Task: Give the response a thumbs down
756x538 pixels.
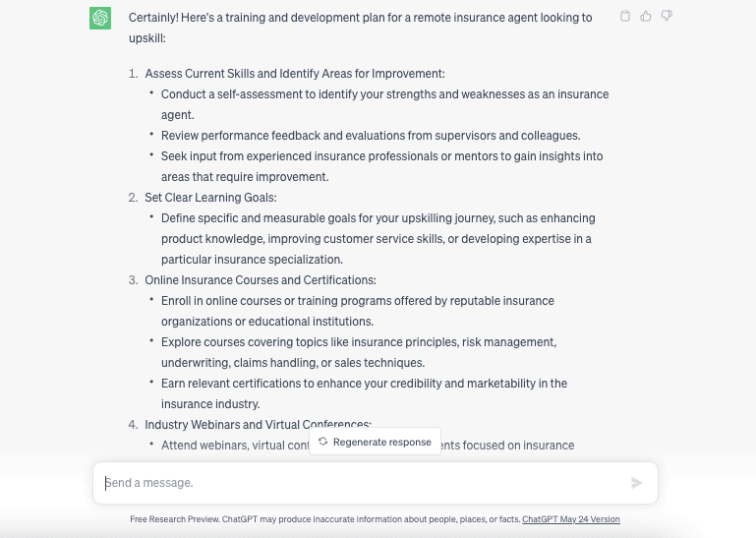Action: pyautogui.click(x=667, y=17)
